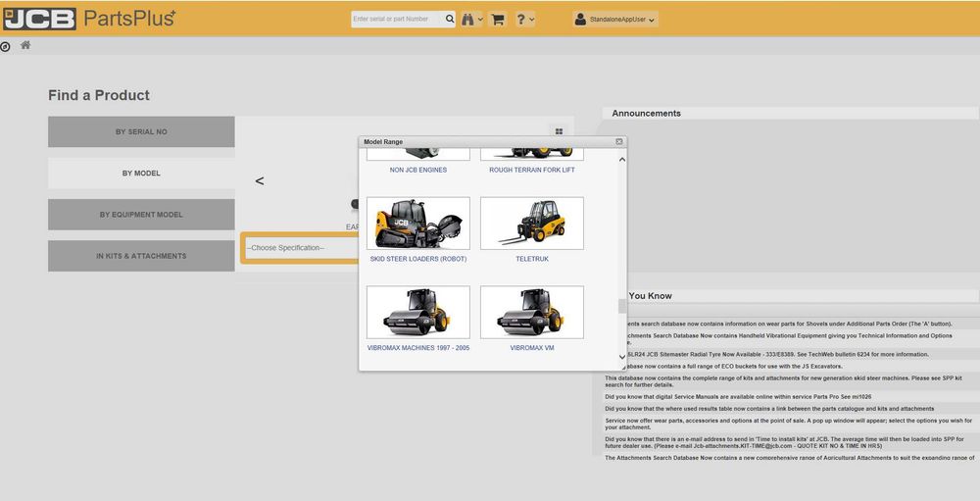Click the grid view icon
Viewport: 980px width, 501px height.
point(559,131)
